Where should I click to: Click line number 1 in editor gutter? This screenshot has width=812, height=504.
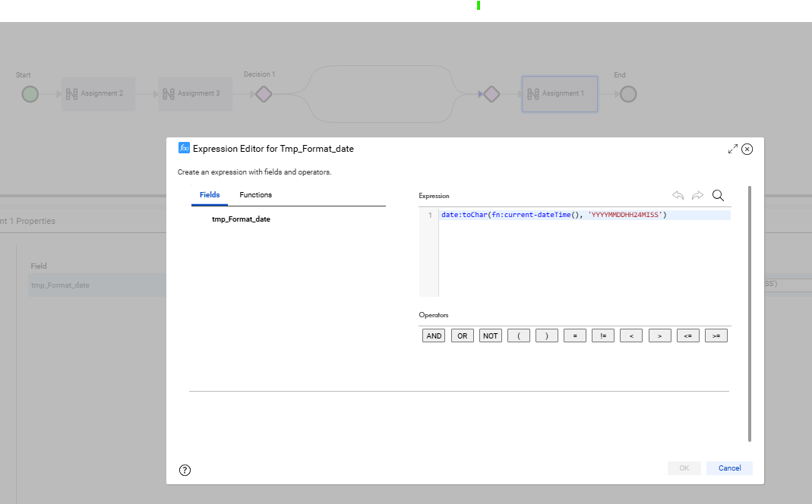point(430,215)
